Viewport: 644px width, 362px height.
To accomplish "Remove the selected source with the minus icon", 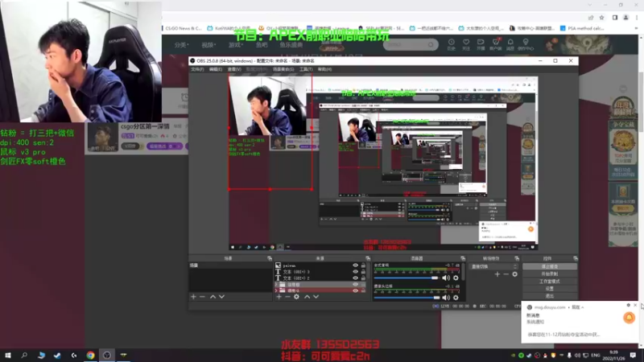I will pyautogui.click(x=287, y=296).
